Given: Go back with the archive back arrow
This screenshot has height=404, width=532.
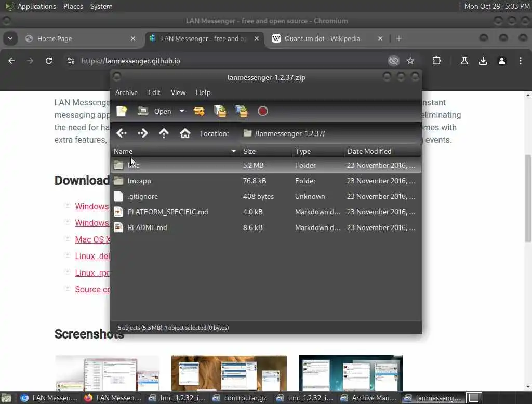Looking at the screenshot, I should coord(122,133).
